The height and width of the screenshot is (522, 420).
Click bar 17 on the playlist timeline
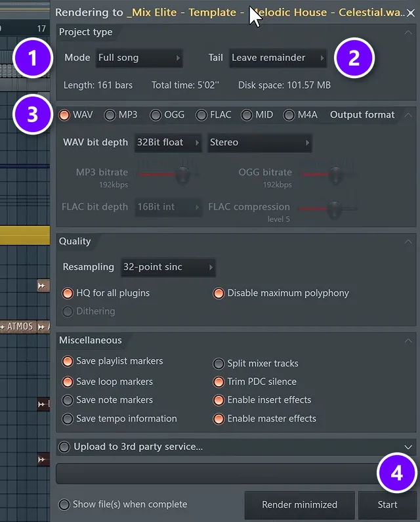41,29
